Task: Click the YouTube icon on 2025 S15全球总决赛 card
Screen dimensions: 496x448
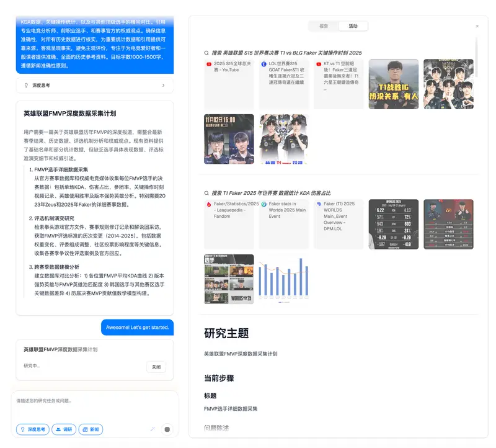Action: (209, 64)
